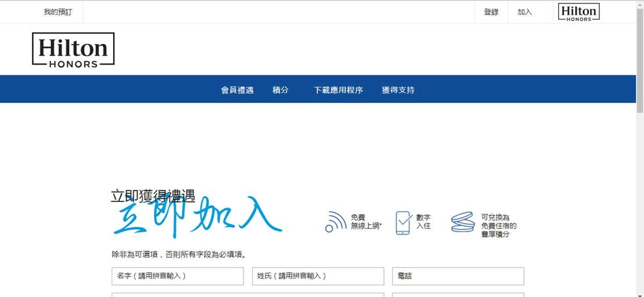Image resolution: width=644 pixels, height=297 pixels.
Task: Open the 會員禮遇 menu item
Action: click(237, 90)
